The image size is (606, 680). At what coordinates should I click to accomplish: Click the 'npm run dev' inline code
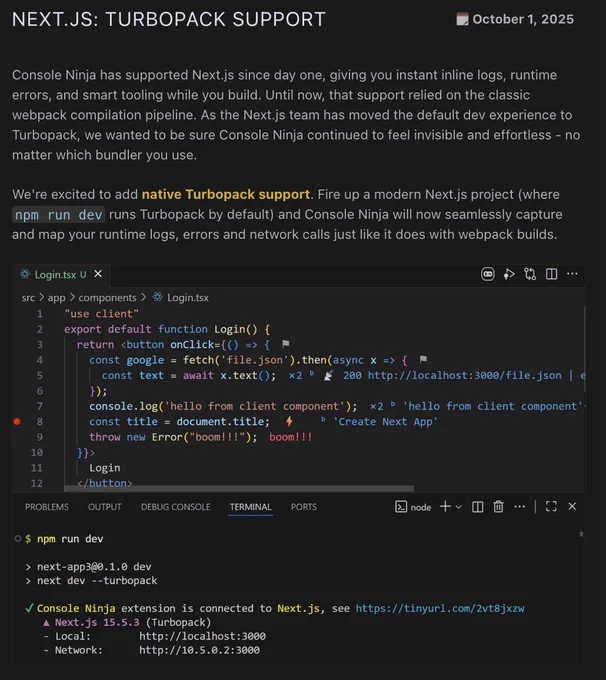[x=59, y=215]
